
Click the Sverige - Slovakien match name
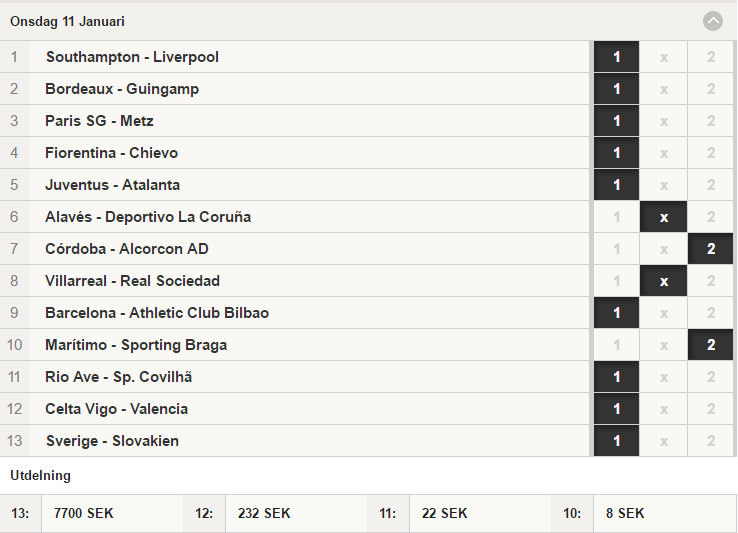112,441
